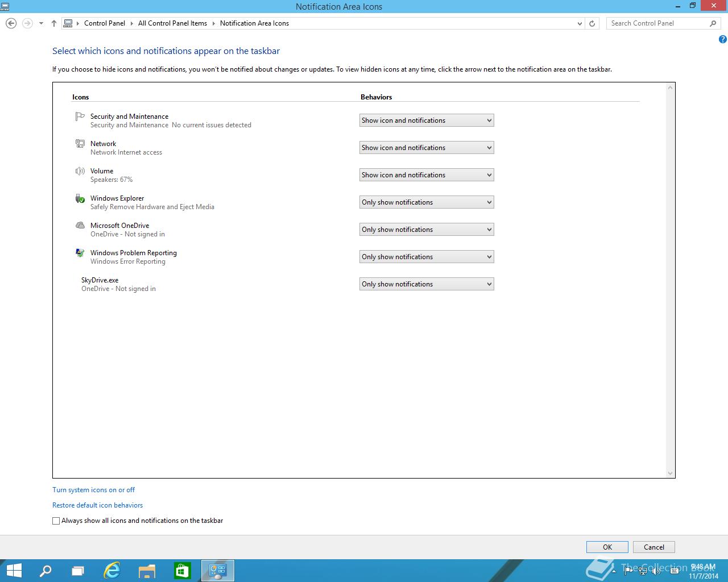Open Help with the blue question mark
This screenshot has width=728, height=582.
[723, 39]
